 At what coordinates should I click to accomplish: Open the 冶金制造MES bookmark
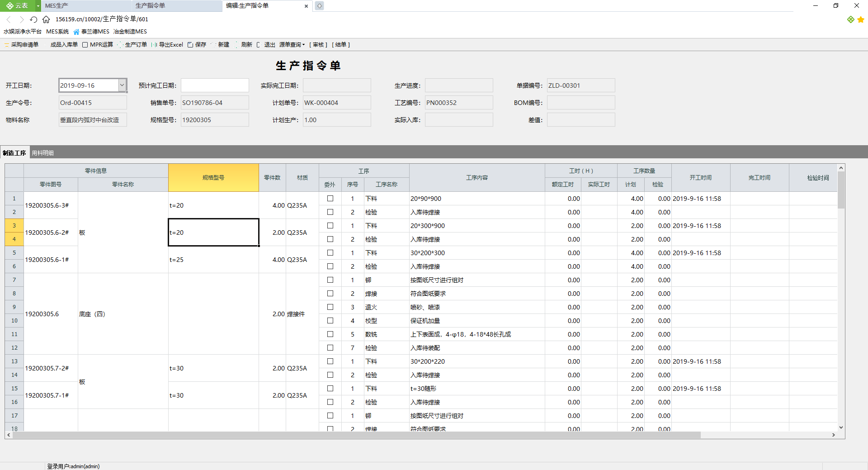coord(130,32)
